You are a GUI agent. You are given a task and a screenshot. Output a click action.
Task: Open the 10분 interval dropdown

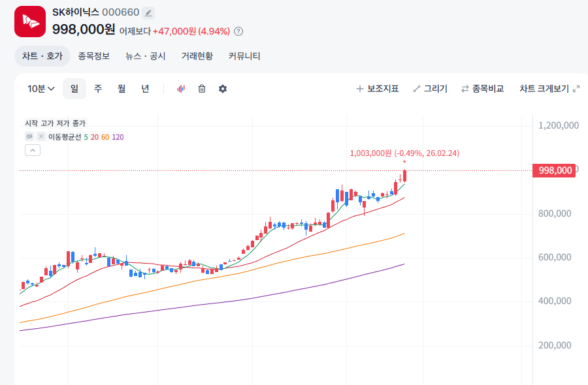click(x=41, y=89)
